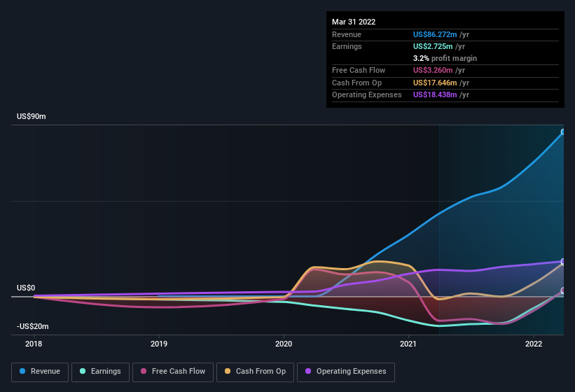575x392 pixels.
Task: Toggle the Operating Expenses legend button
Action: click(345, 372)
